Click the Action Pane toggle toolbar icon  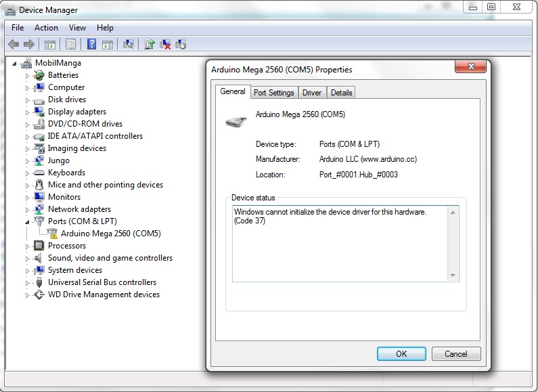tap(108, 44)
